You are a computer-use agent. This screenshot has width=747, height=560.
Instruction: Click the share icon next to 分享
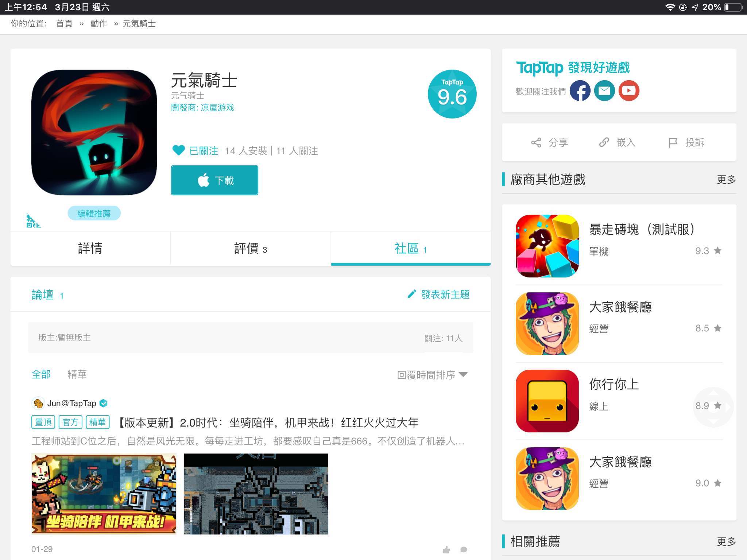[536, 143]
